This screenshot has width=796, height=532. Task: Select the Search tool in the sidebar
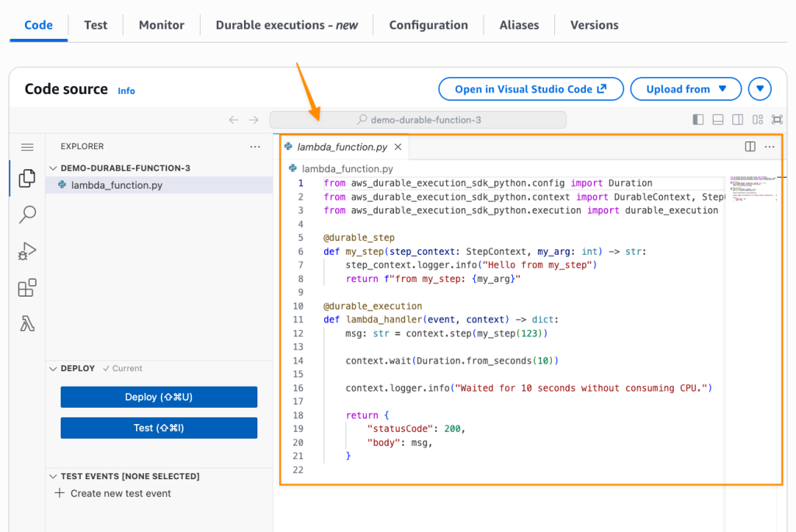[26, 214]
